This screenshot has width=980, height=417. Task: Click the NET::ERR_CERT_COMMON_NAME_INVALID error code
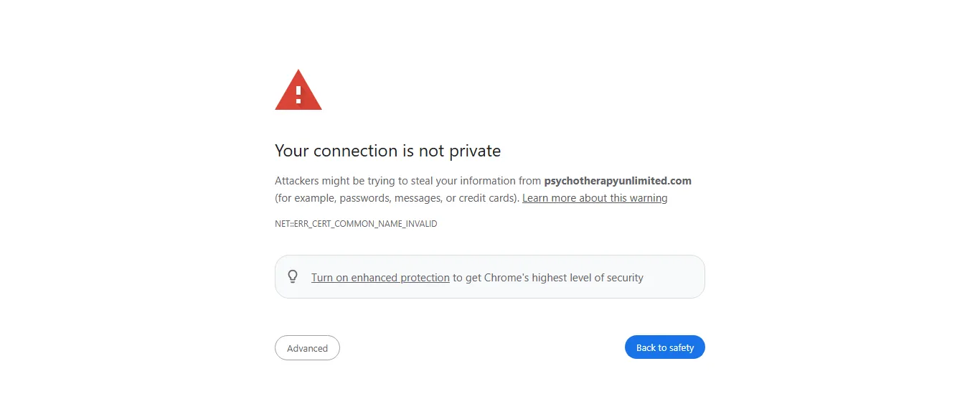point(356,224)
